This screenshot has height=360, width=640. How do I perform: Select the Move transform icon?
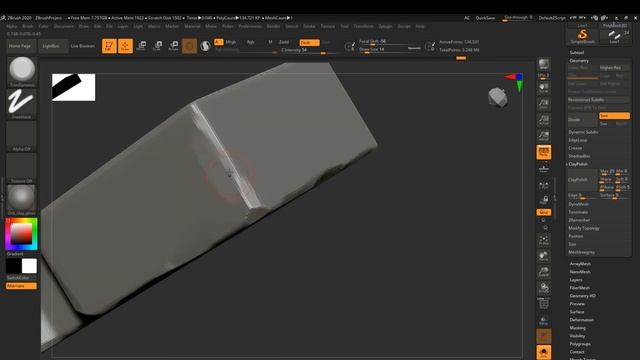point(141,46)
